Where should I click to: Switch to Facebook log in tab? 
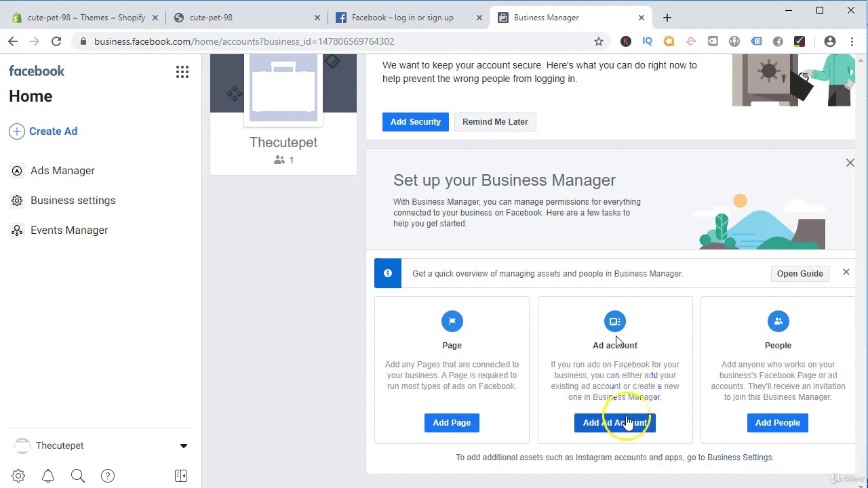[402, 18]
